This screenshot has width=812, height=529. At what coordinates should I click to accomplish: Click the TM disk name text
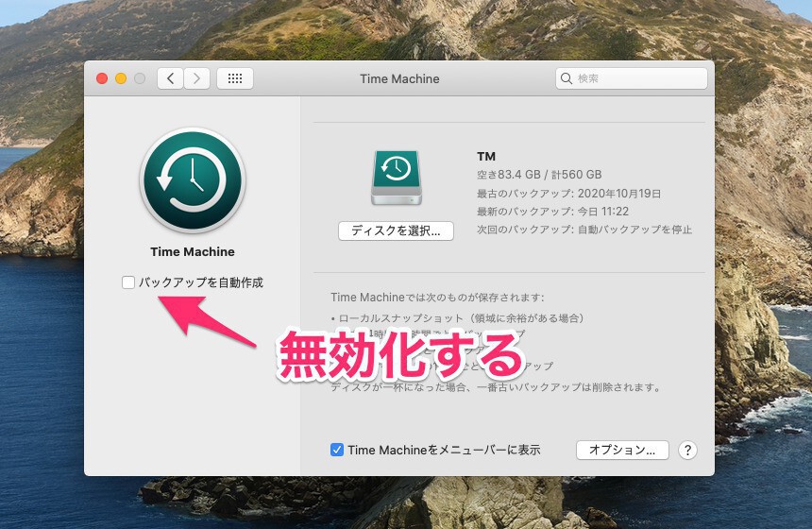486,157
